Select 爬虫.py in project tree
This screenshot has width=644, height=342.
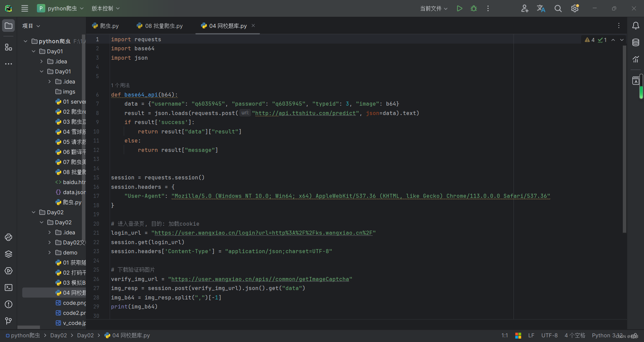point(68,202)
